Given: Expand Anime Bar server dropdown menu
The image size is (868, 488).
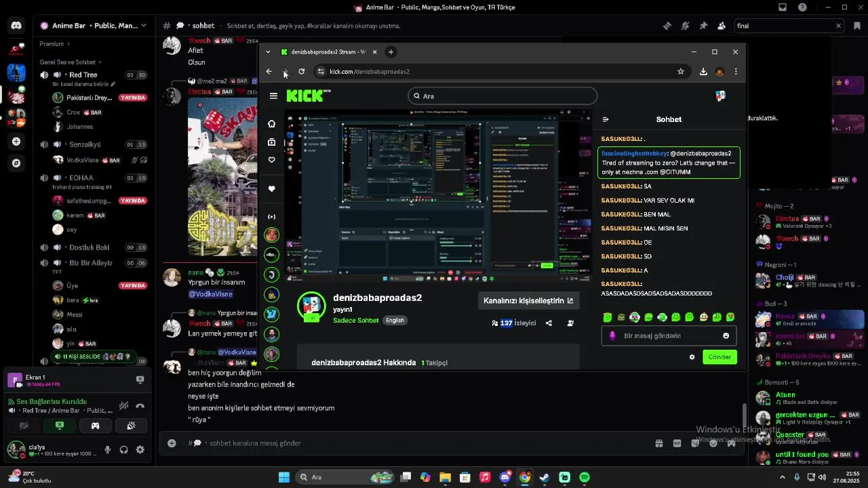Looking at the screenshot, I should [144, 26].
